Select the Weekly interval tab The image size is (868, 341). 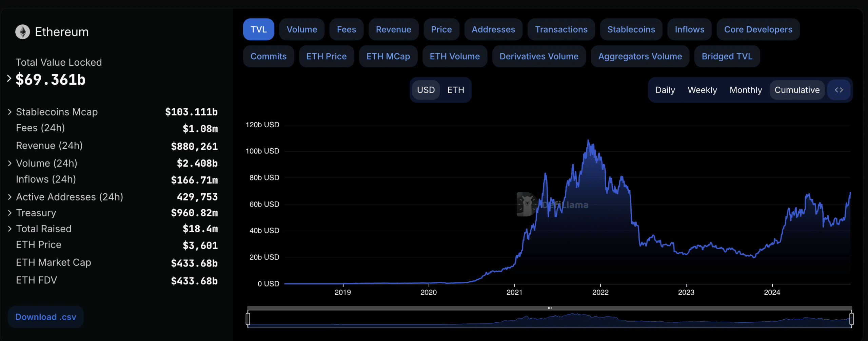click(x=702, y=90)
